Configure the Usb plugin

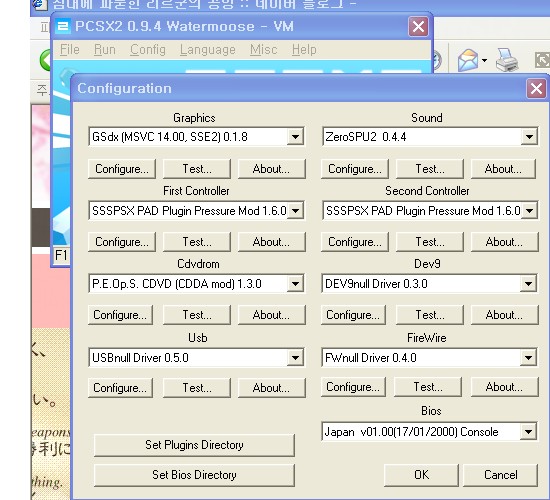(120, 388)
